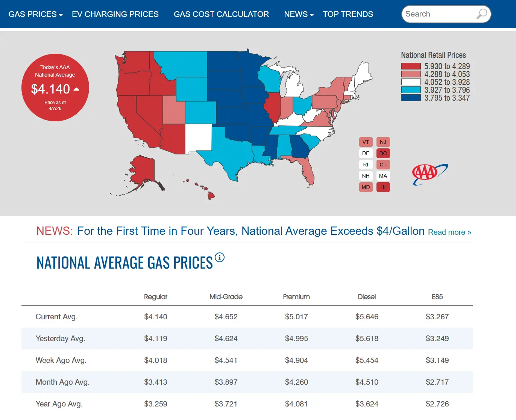516x420 pixels.
Task: Expand the Gas Prices dropdown menu
Action: click(x=36, y=14)
